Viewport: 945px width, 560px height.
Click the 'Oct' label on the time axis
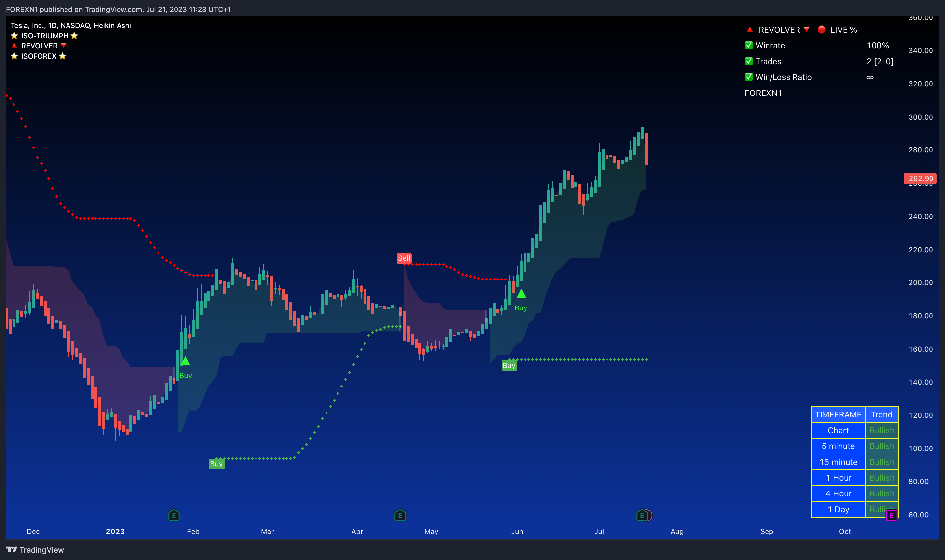click(845, 531)
